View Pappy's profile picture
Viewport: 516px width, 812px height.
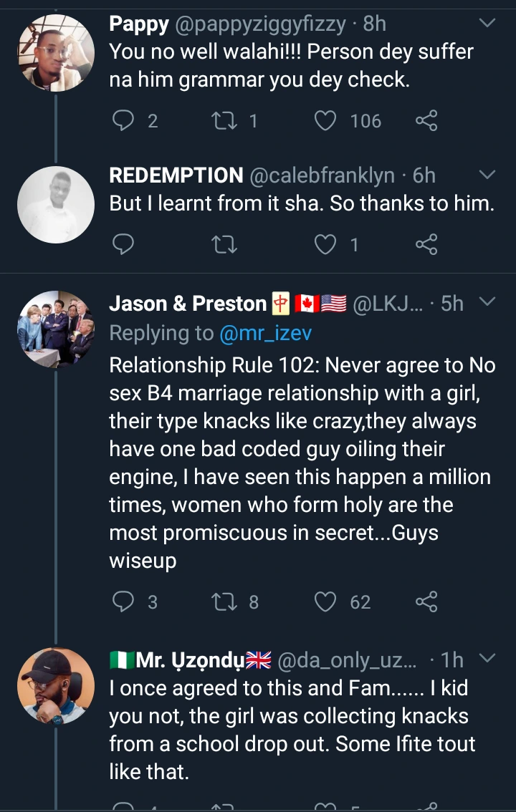click(x=56, y=53)
